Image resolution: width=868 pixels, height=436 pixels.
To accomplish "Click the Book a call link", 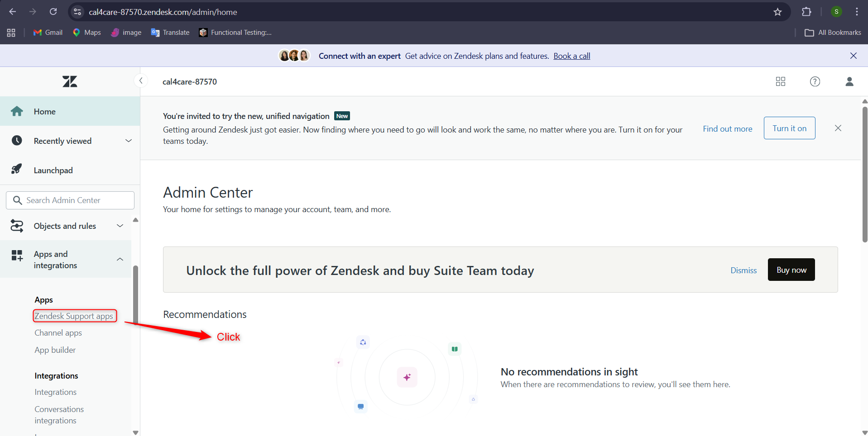I will coord(572,56).
